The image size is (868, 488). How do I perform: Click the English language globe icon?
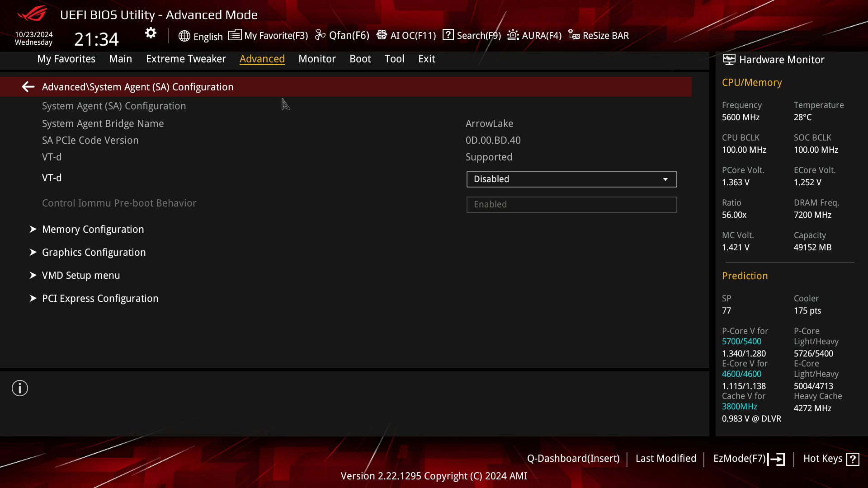184,36
